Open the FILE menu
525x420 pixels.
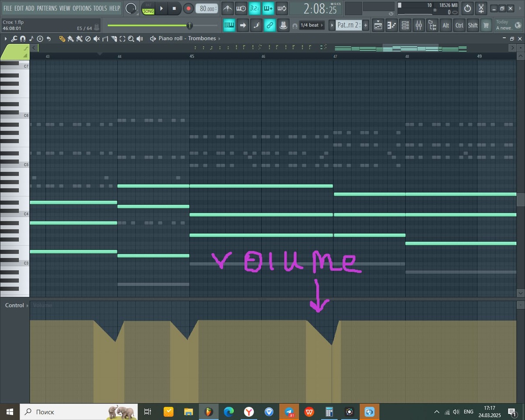click(x=8, y=8)
